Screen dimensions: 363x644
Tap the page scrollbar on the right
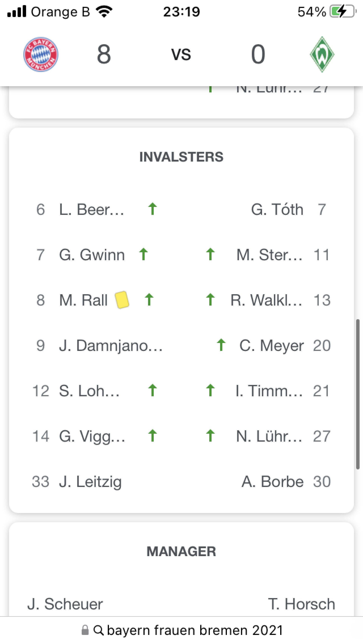(358, 395)
